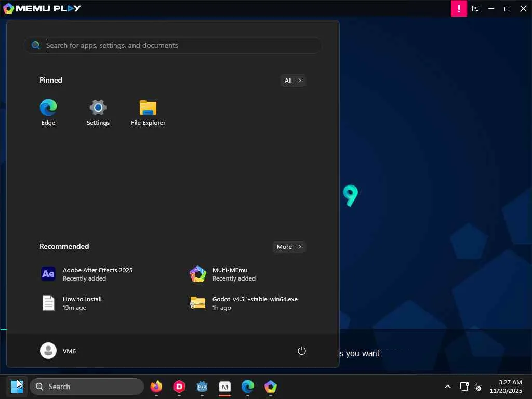Switch to MEmu Play on taskbar

click(270, 387)
